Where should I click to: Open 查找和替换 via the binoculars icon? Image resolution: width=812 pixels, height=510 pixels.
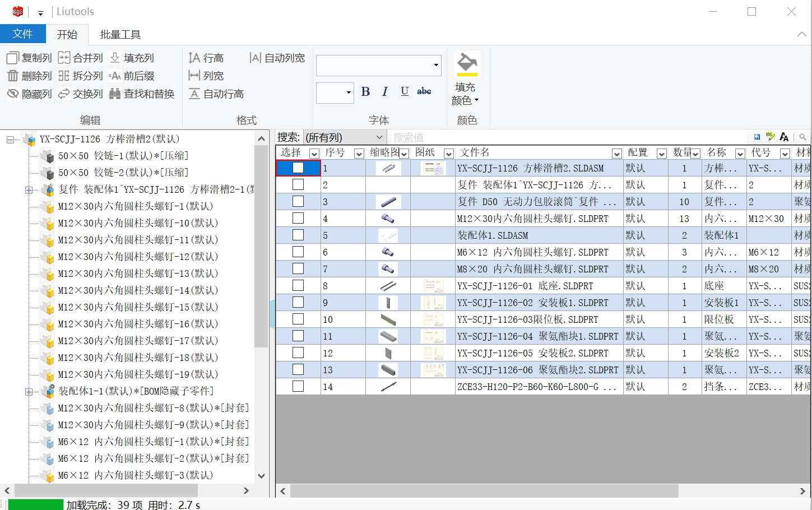pyautogui.click(x=115, y=94)
